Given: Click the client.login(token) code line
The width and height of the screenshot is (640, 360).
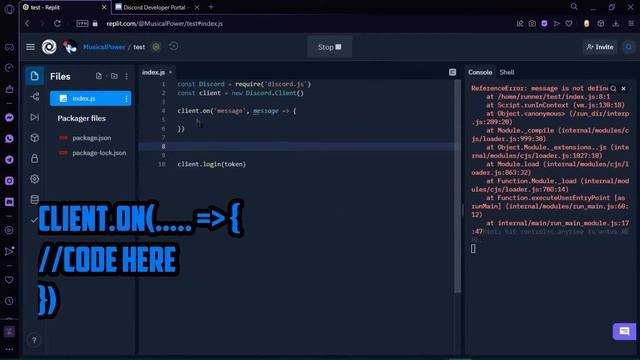Looking at the screenshot, I should [x=211, y=164].
